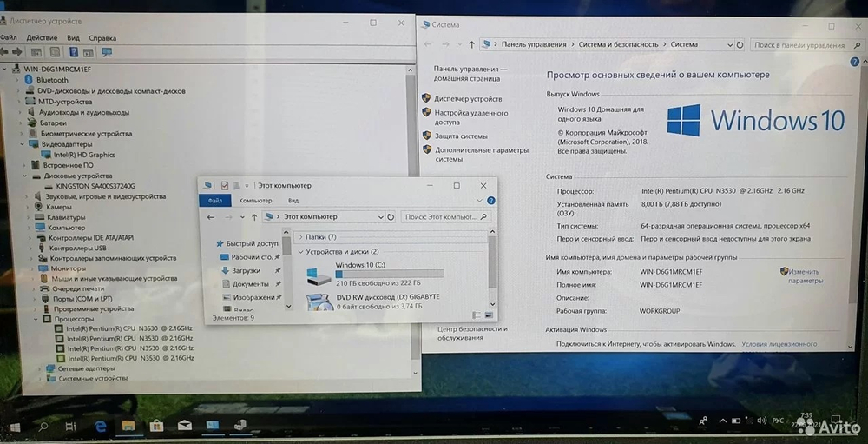868x444 pixels.
Task: Refresh the Этот компьютер Explorer address bar
Action: pyautogui.click(x=391, y=217)
